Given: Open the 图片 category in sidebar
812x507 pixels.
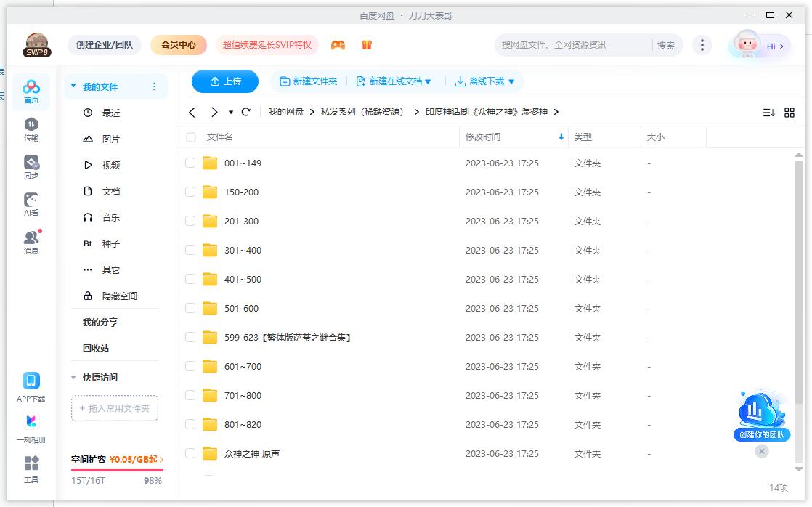Looking at the screenshot, I should click(x=110, y=139).
